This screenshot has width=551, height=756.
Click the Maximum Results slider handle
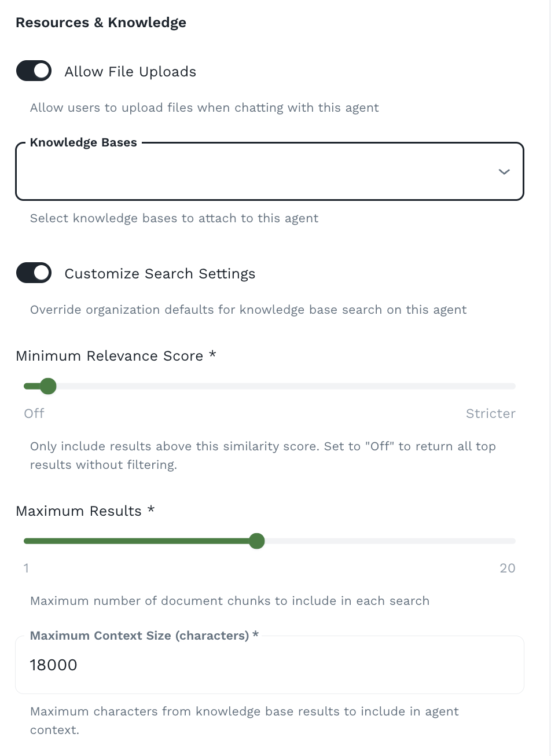pyautogui.click(x=256, y=541)
